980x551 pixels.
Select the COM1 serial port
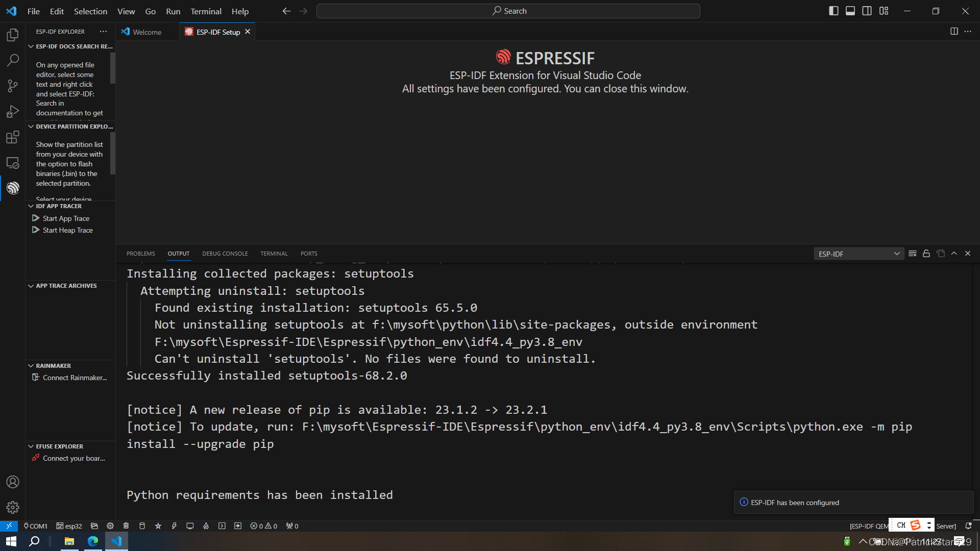(36, 525)
